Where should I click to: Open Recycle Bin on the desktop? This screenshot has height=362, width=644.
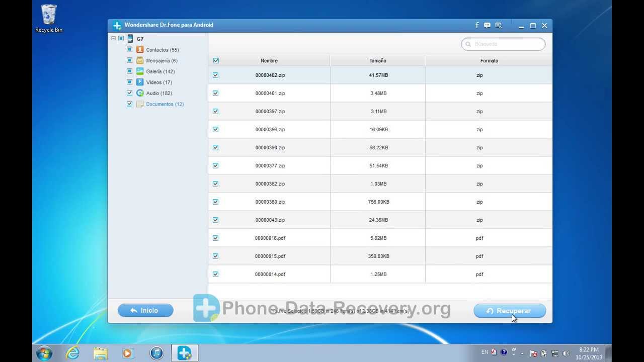49,19
